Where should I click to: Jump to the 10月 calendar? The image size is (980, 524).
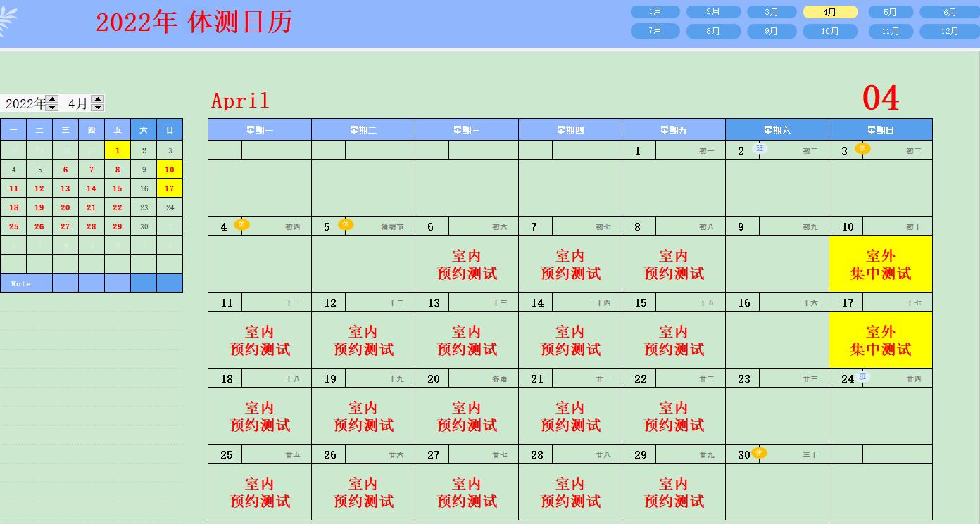[830, 32]
